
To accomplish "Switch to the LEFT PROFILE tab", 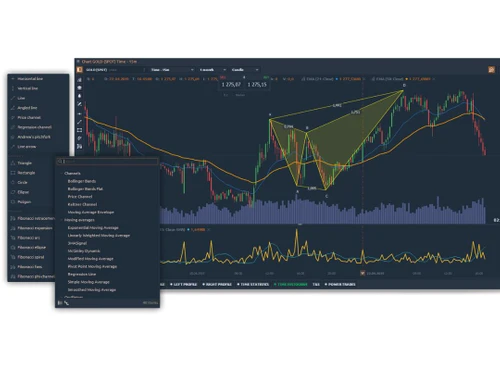I will [x=183, y=284].
